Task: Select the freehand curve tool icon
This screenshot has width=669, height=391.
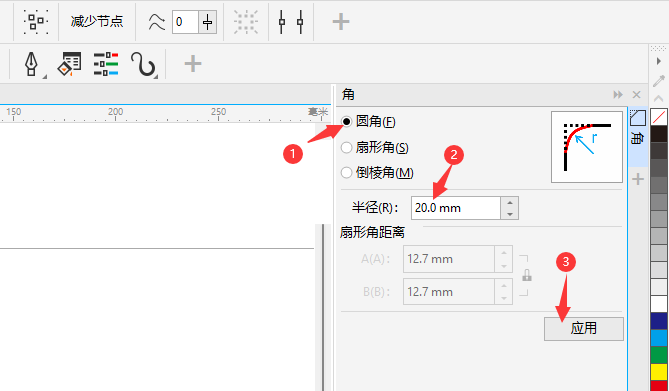Action: (143, 64)
